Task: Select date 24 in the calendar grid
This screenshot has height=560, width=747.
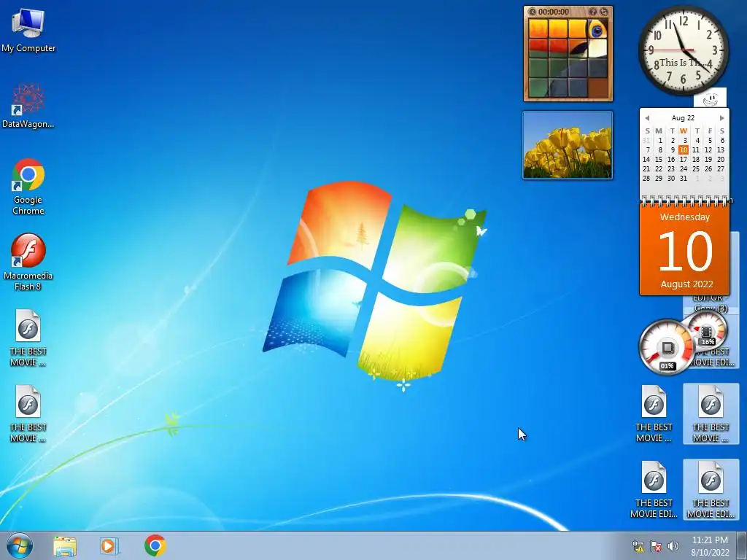Action: click(684, 168)
